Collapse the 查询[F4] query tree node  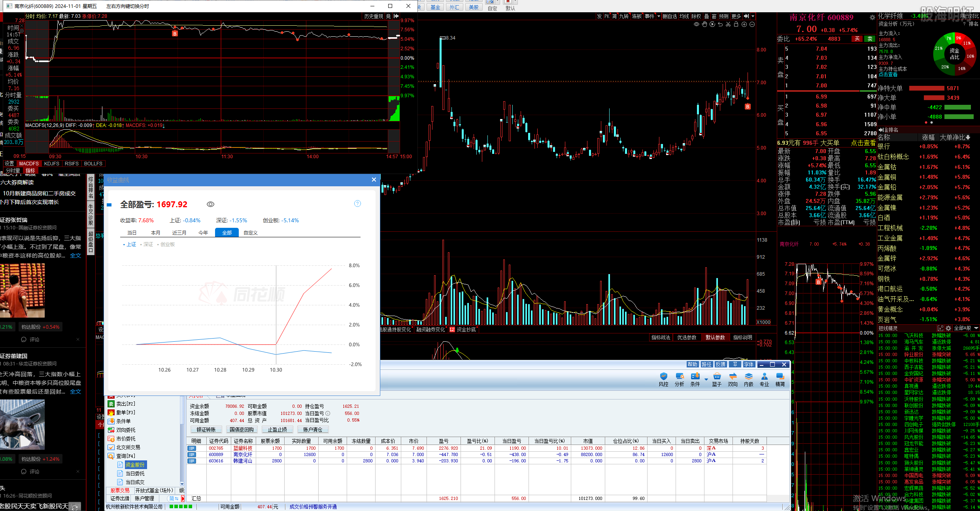122,456
